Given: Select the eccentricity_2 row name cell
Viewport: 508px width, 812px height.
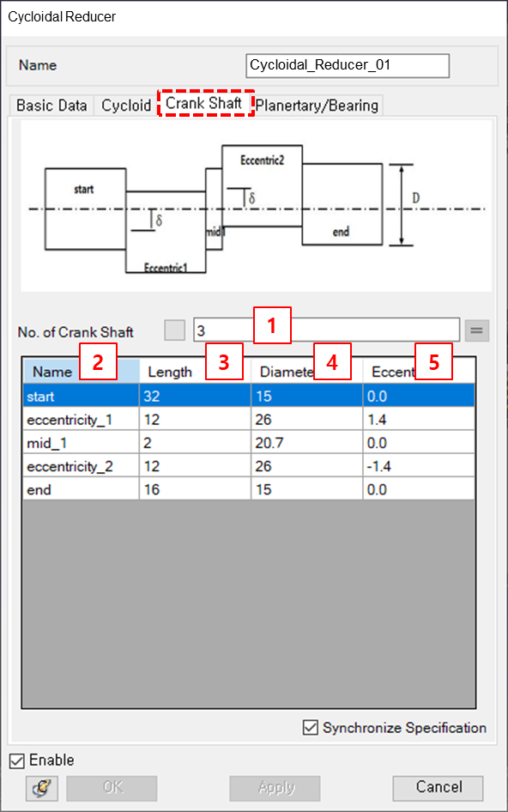Looking at the screenshot, I should (82, 466).
